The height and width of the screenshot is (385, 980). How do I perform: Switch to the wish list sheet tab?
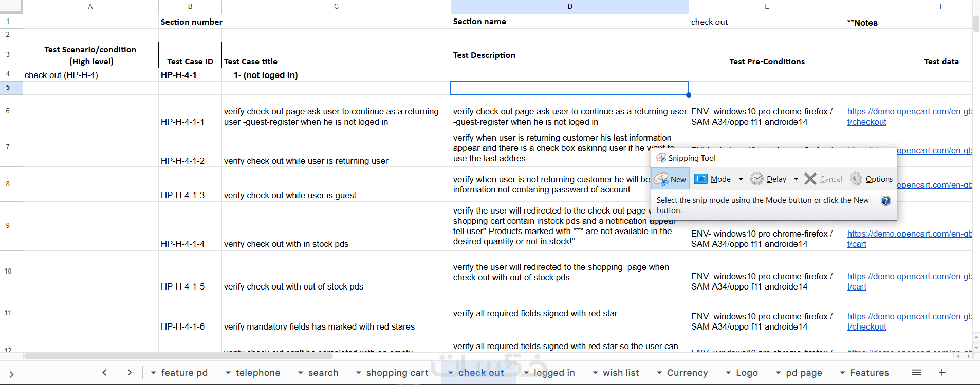point(621,373)
